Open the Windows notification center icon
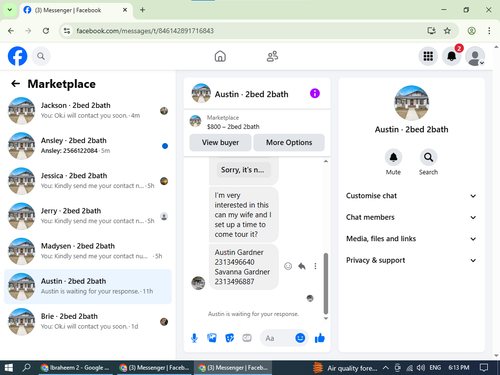Screen dimensions: 500x375 coord(484,368)
